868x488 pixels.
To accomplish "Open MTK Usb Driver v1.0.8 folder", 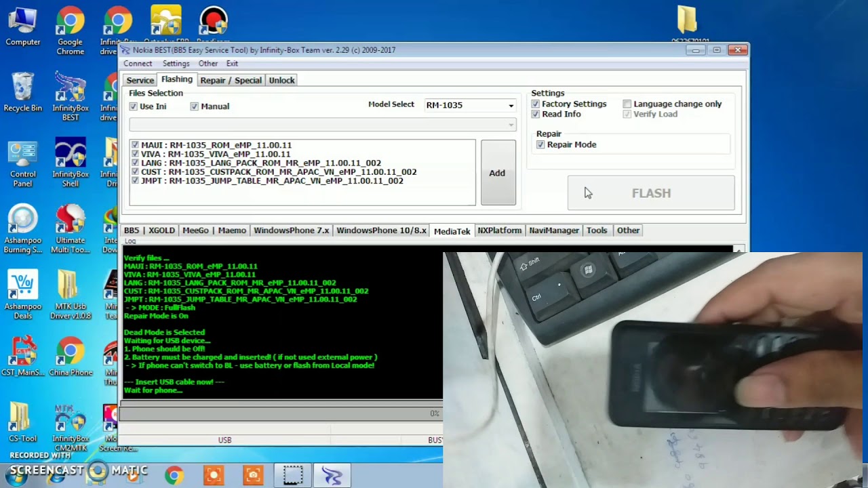I will click(71, 295).
